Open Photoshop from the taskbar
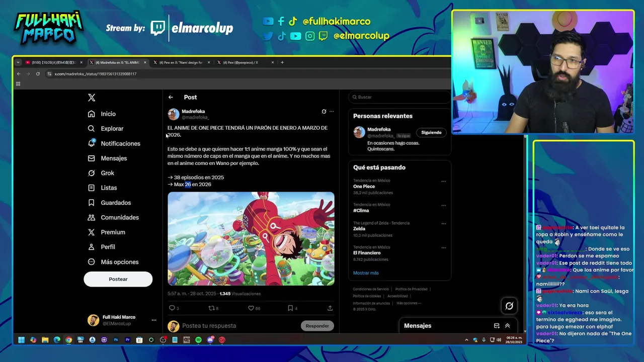Viewport: 644px width, 362px height. (x=116, y=340)
